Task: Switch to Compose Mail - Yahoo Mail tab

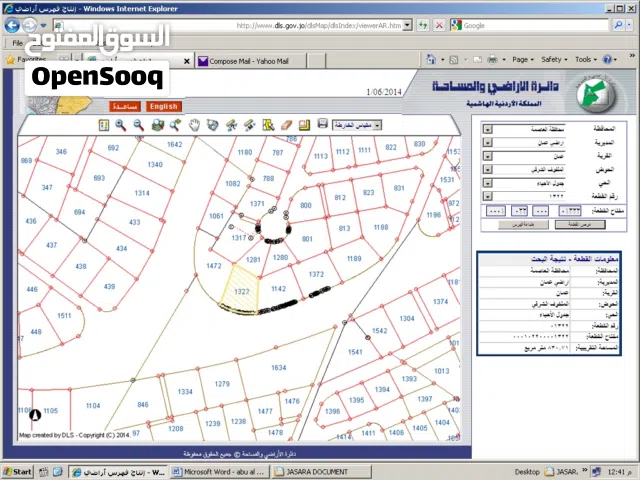Action: (250, 61)
